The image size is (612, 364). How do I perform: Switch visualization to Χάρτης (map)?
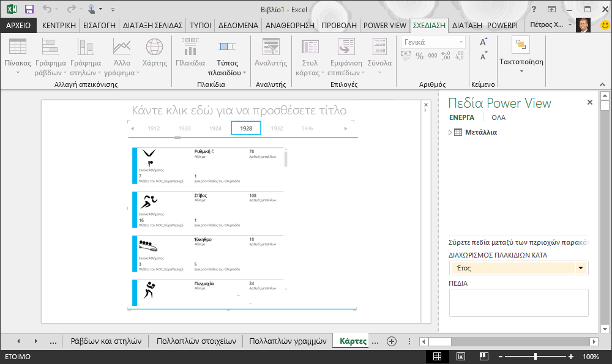[155, 53]
